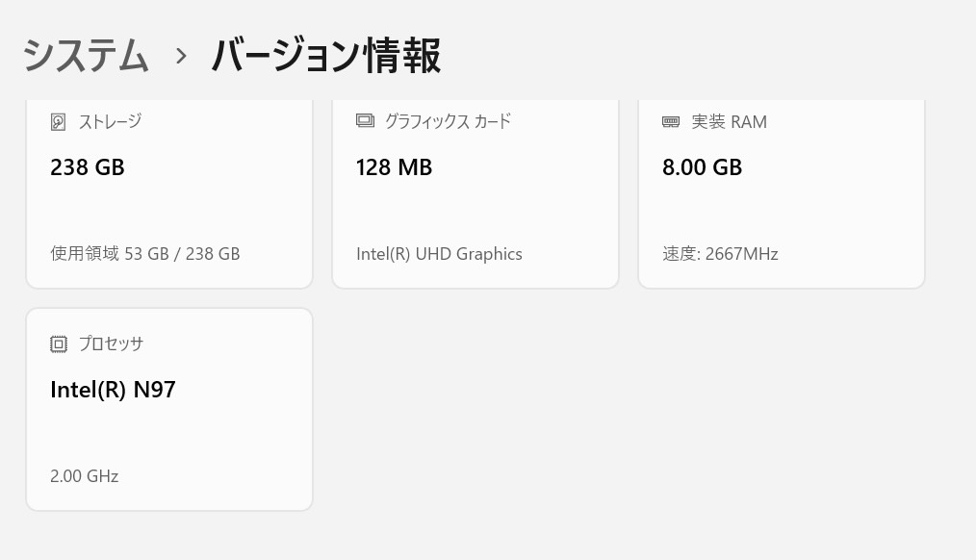Click the 8.00 GB RAM value
The height and width of the screenshot is (560, 976).
(702, 167)
